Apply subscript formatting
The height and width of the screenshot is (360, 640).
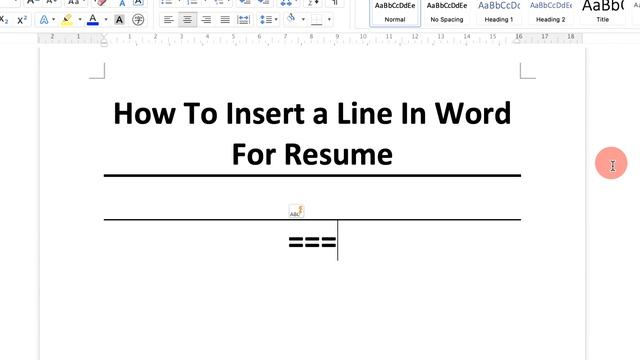point(4,20)
